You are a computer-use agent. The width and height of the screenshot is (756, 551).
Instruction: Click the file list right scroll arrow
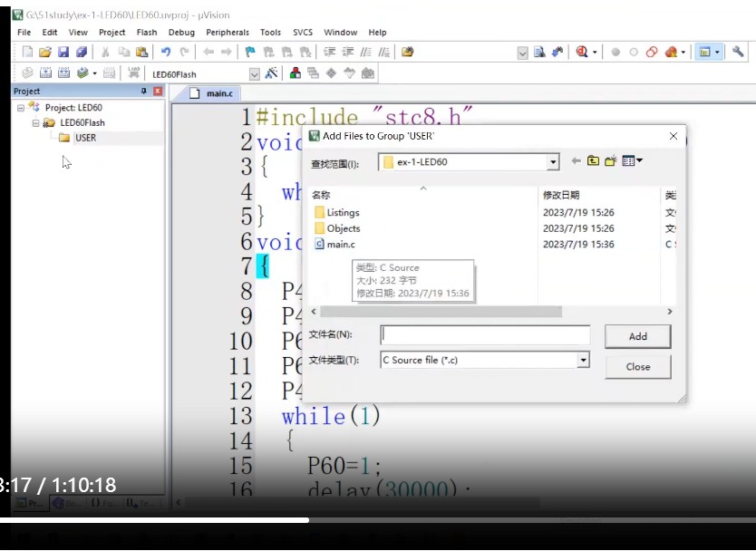tap(669, 312)
